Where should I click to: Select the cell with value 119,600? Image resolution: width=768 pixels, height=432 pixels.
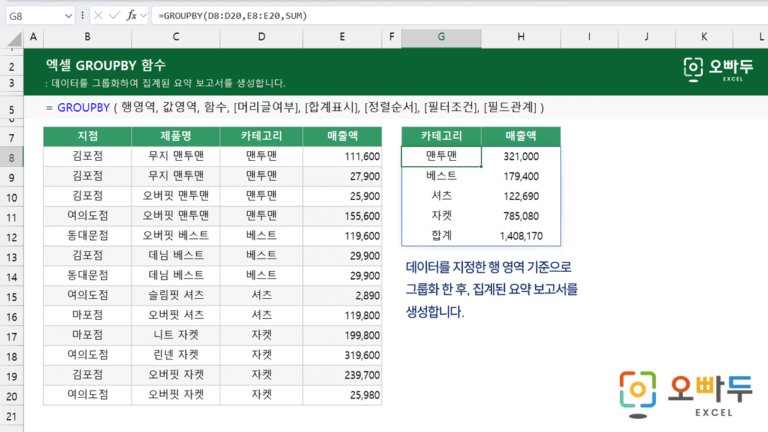(342, 236)
